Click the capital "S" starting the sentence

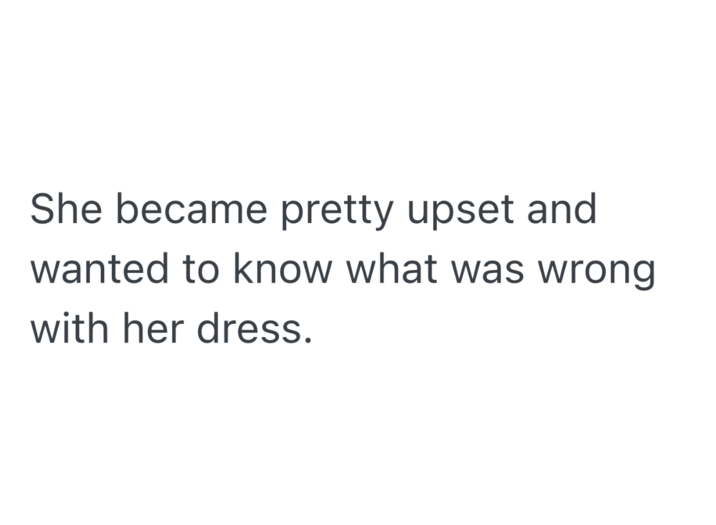(43, 209)
